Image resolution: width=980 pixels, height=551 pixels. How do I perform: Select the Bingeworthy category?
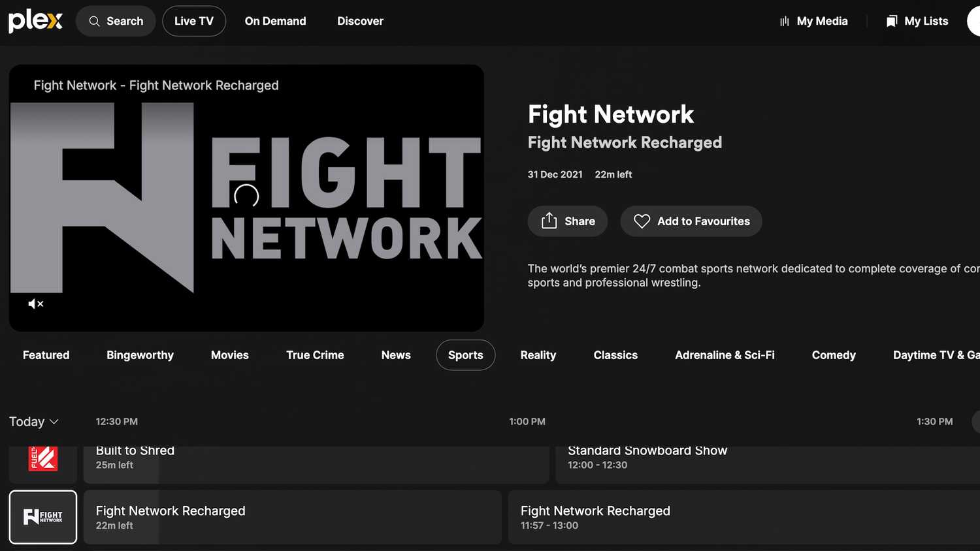[140, 355]
